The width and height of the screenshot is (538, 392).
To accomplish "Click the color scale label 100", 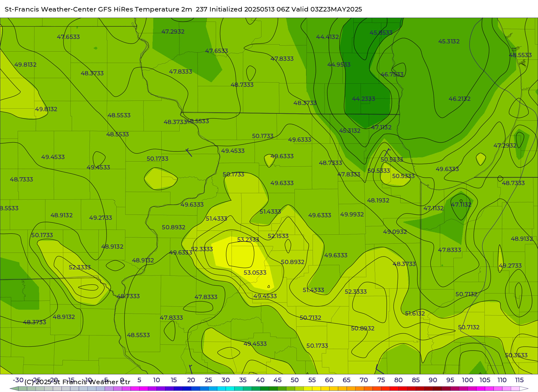I will pos(467,380).
